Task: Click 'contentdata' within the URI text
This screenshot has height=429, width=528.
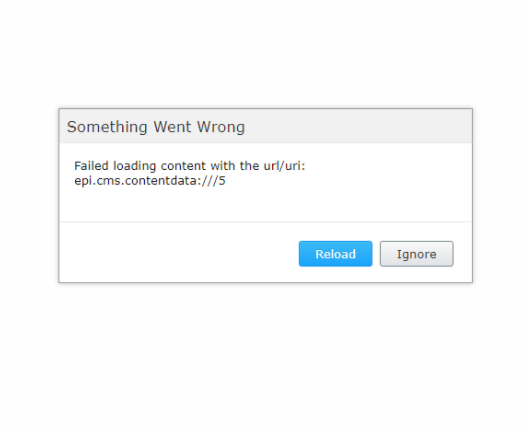Action: pos(163,181)
